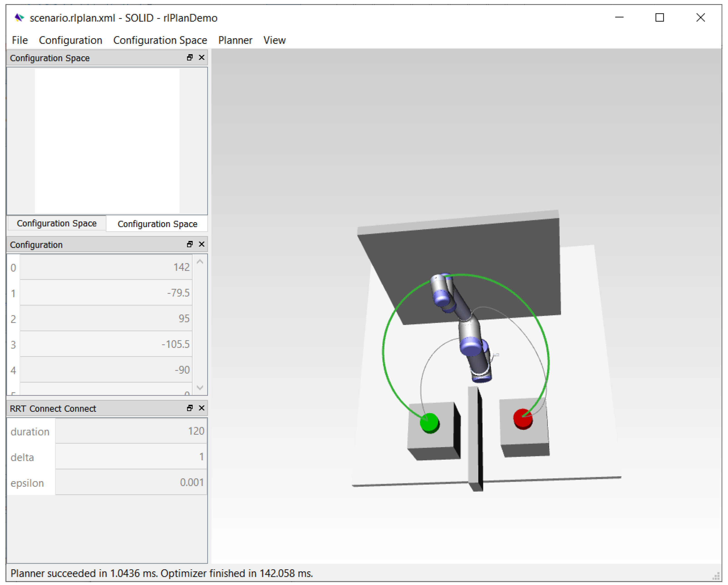
Task: Close the Configuration Space dock panel
Action: (202, 58)
